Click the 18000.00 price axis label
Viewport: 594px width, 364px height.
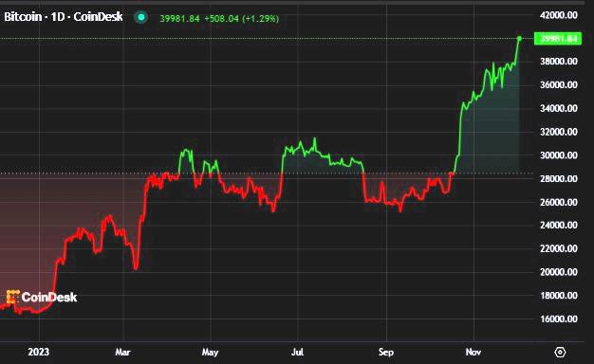[559, 296]
